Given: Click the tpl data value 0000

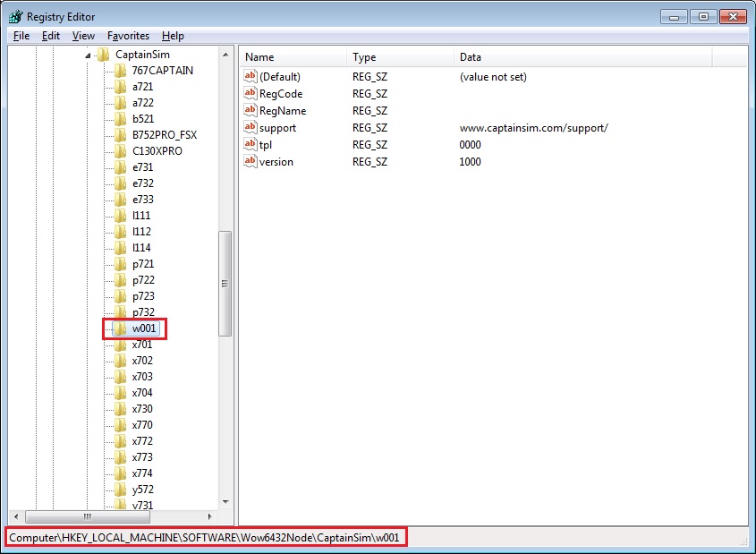Looking at the screenshot, I should click(470, 145).
